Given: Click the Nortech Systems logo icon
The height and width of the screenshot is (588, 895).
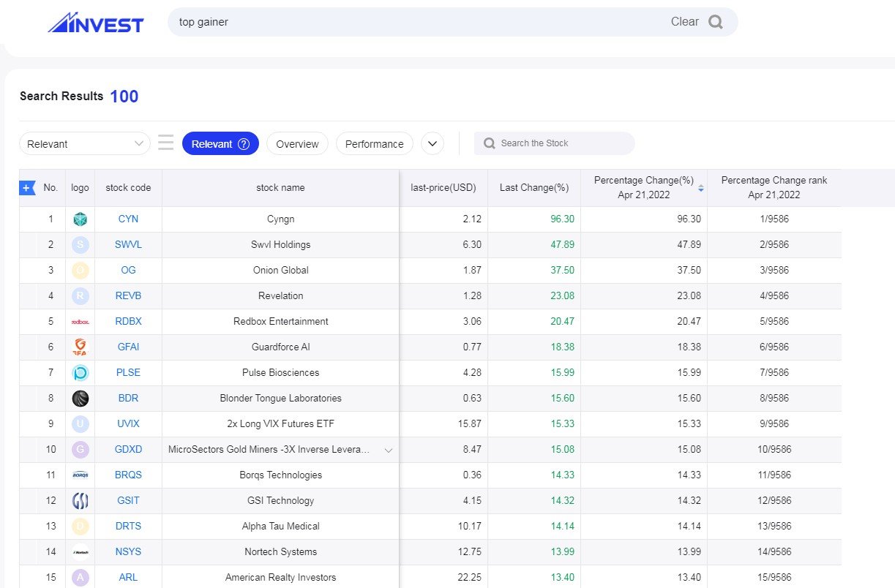Looking at the screenshot, I should [80, 551].
